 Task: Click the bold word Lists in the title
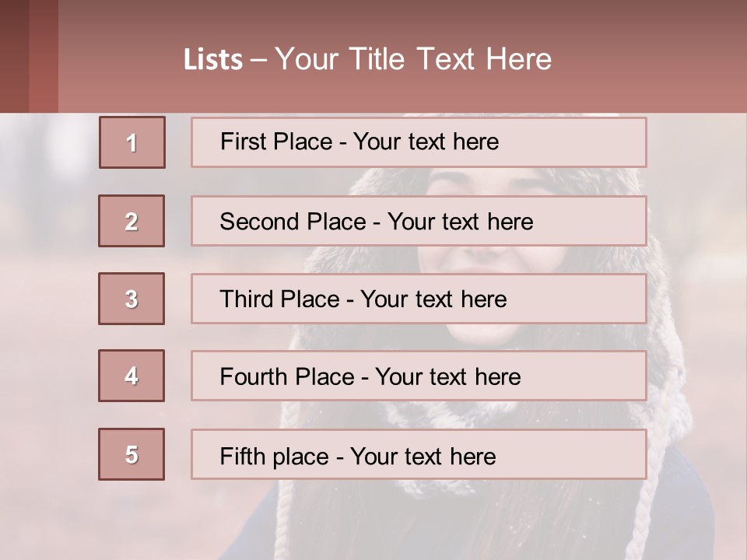[x=213, y=60]
